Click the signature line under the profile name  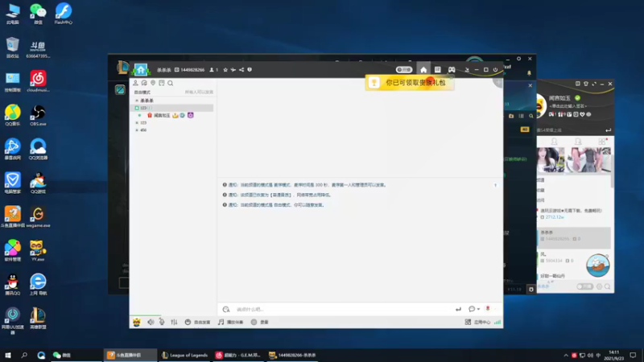point(568,106)
